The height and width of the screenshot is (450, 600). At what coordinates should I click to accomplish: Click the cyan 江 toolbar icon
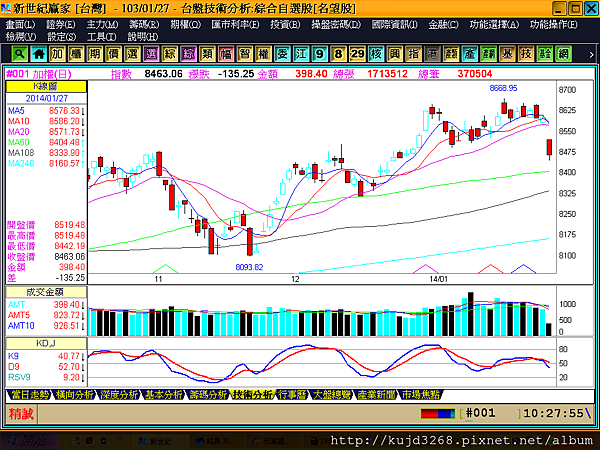pos(301,54)
